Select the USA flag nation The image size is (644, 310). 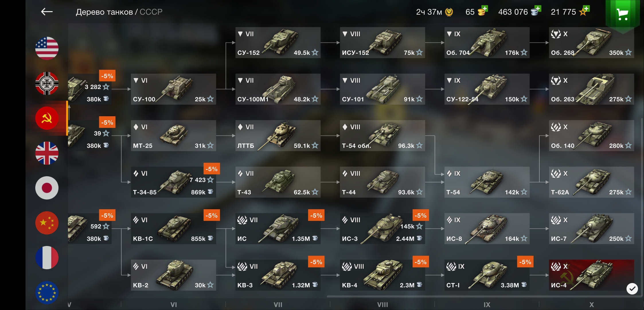47,48
